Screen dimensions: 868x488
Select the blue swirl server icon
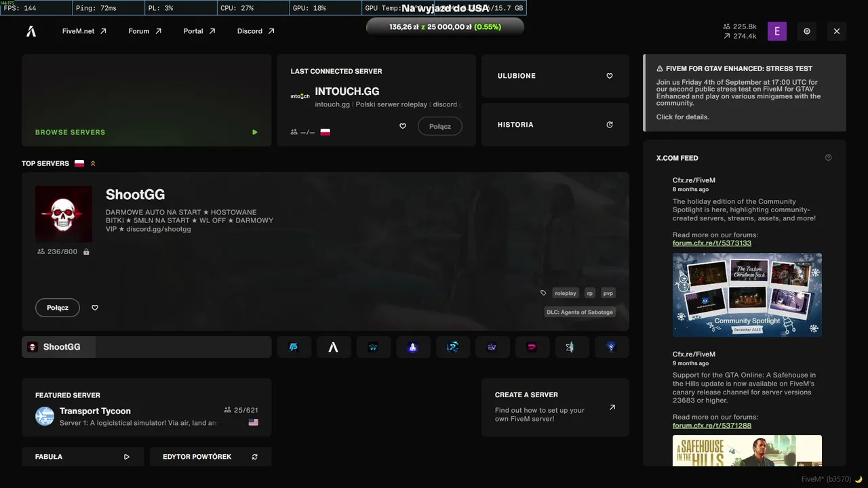(x=452, y=347)
